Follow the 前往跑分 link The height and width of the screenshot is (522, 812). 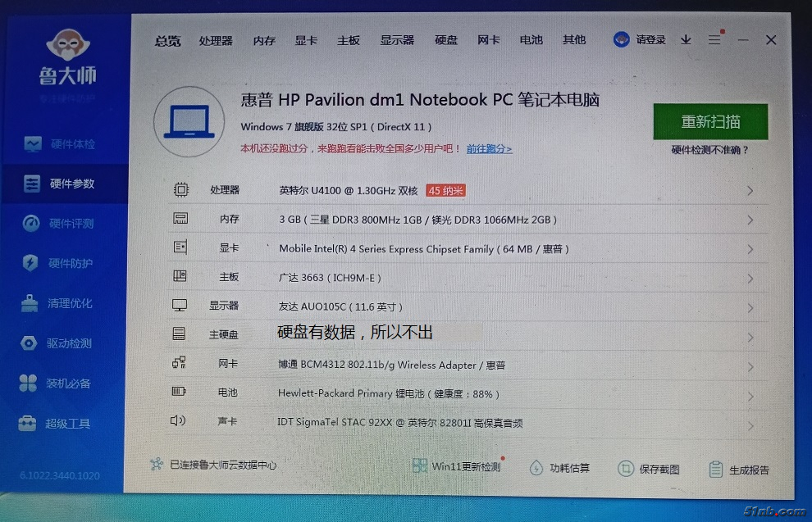(489, 149)
